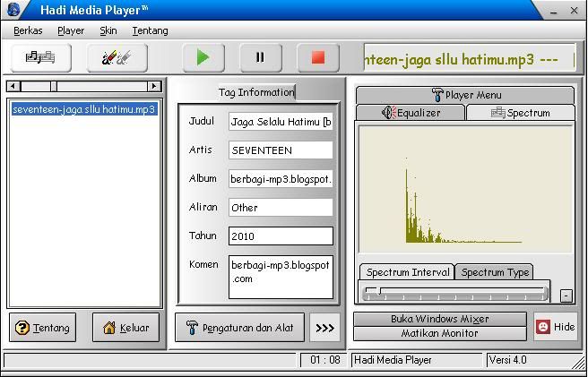Image resolution: width=588 pixels, height=377 pixels.
Task: Click Buka Windows Mixer button
Action: tap(440, 319)
